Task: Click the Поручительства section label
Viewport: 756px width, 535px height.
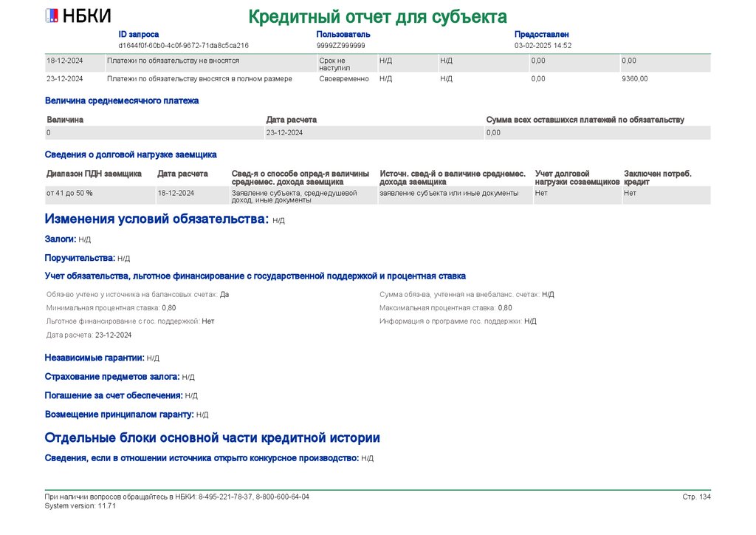Action: tap(80, 258)
